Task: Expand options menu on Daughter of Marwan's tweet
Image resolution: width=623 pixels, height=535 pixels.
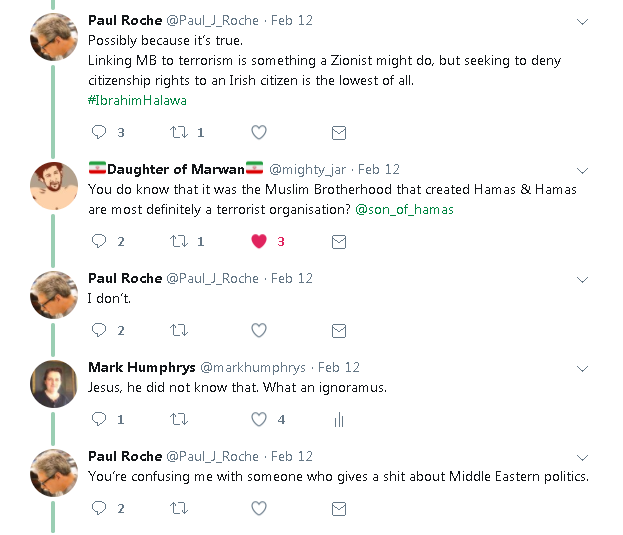Action: (x=584, y=170)
